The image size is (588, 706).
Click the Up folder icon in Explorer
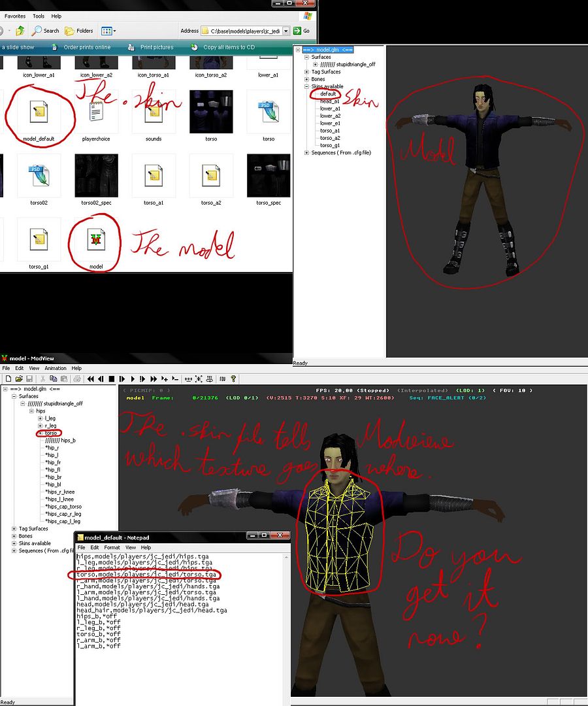[20, 31]
